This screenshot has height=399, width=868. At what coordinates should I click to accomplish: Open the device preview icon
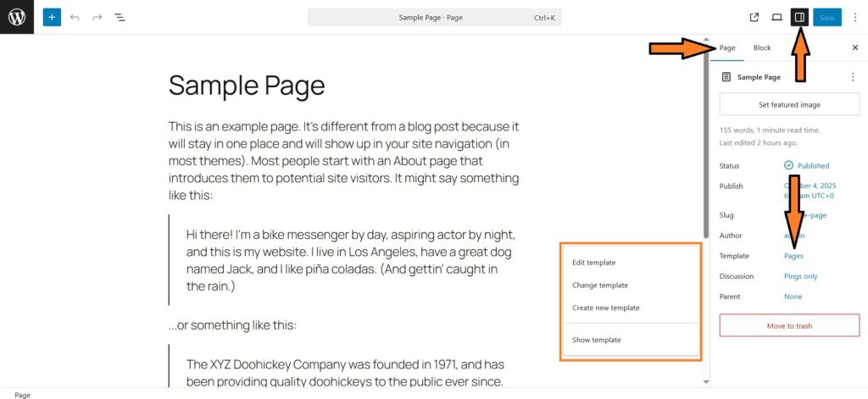pyautogui.click(x=776, y=17)
